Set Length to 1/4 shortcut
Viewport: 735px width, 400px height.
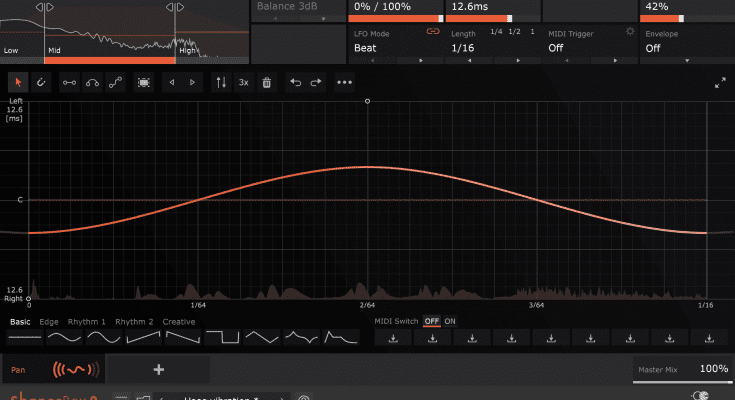point(496,32)
